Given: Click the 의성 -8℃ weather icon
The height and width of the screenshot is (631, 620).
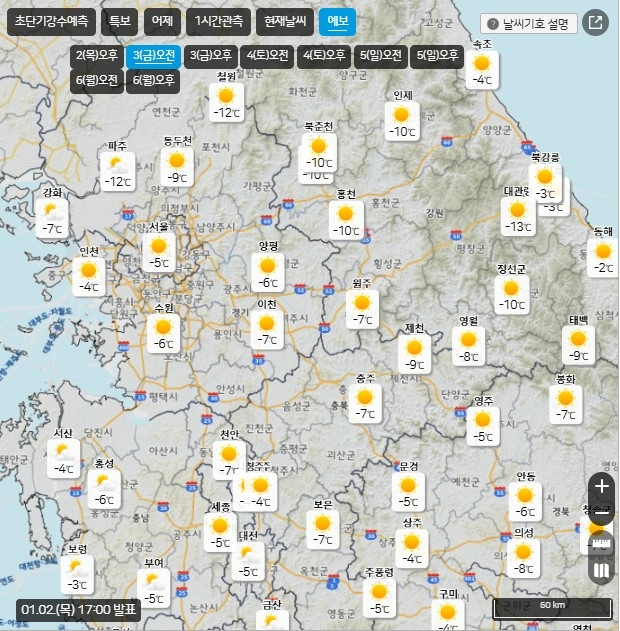Looking at the screenshot, I should click(x=523, y=559).
